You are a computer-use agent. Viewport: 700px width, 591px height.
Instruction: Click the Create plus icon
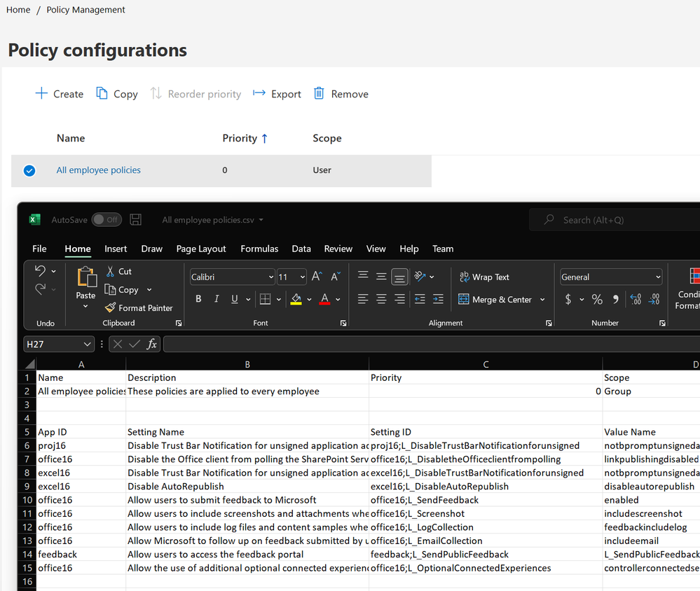point(41,93)
